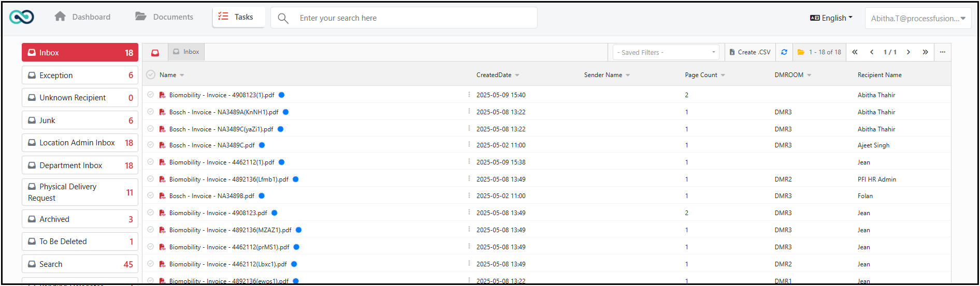Open row menu dots for Biomobility - Invoice - 4462112(prMS1).pdf
The width and height of the screenshot is (980, 286).
click(x=469, y=247)
